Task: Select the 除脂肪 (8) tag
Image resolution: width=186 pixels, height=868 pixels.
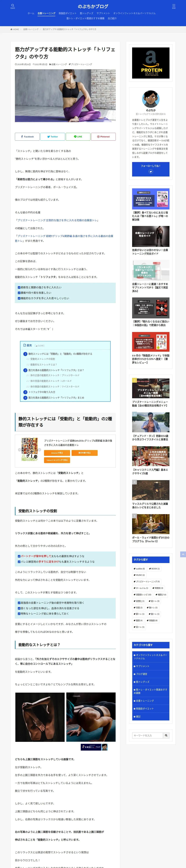Action: click(x=152, y=620)
